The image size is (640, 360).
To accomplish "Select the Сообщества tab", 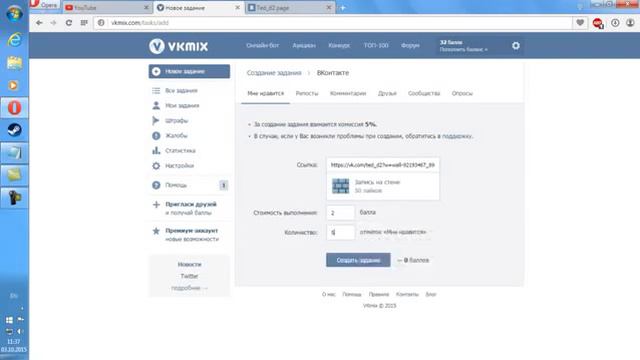I will 424,93.
